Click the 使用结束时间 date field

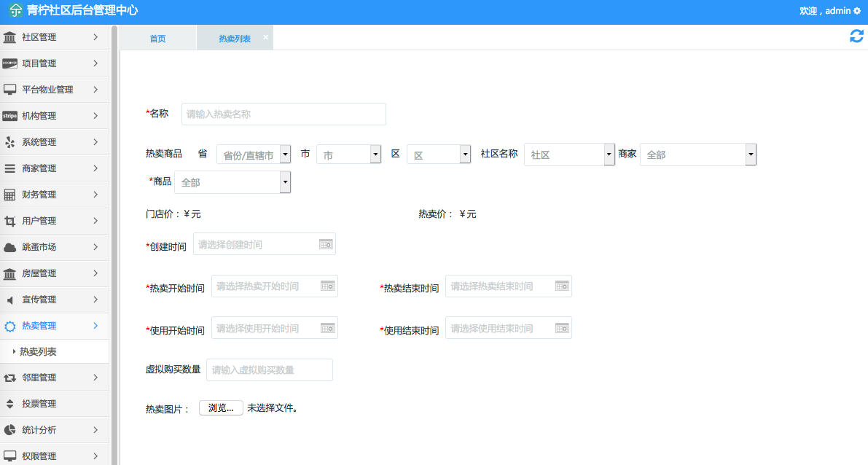click(x=509, y=328)
